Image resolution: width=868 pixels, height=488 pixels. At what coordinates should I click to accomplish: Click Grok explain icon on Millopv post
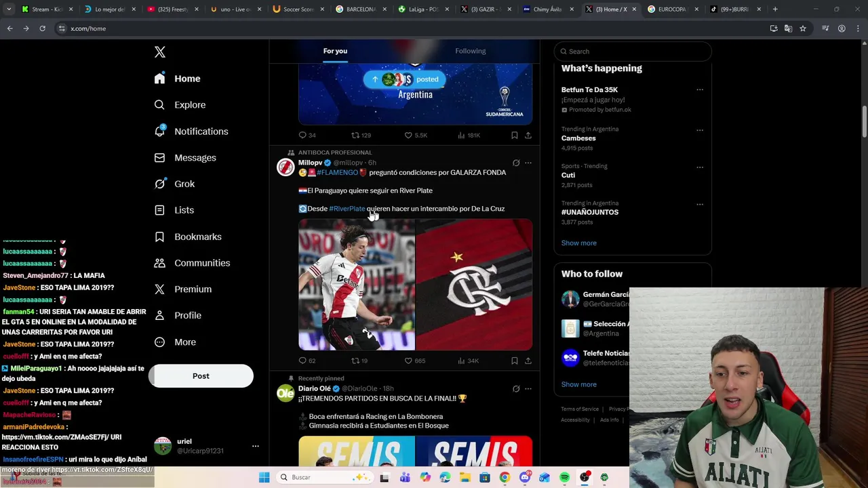tap(516, 163)
